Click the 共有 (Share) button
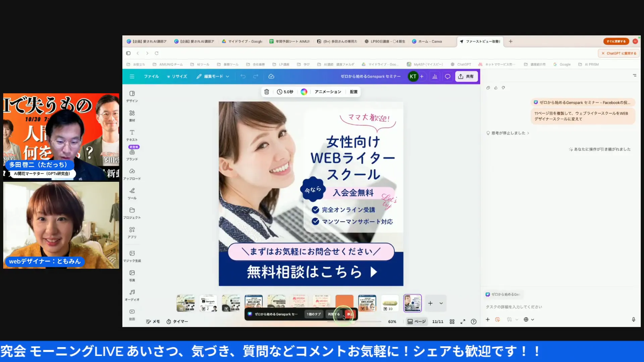The height and width of the screenshot is (362, 644). [x=466, y=76]
